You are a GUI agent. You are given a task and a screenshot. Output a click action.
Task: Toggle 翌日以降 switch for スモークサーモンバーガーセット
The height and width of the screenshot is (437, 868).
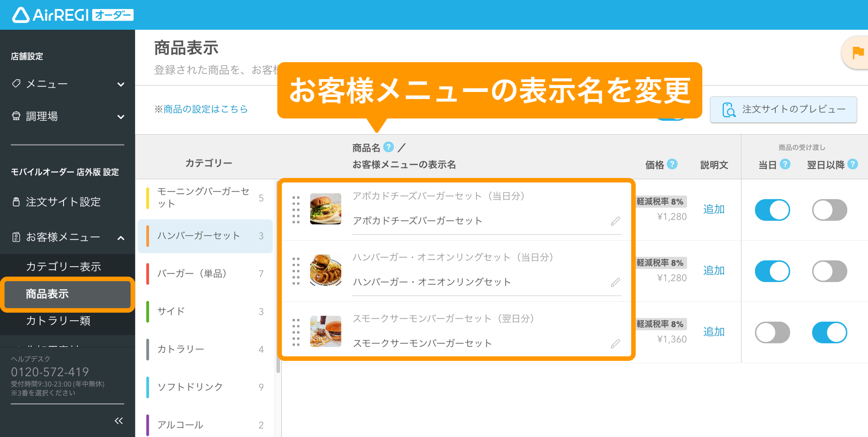[830, 332]
